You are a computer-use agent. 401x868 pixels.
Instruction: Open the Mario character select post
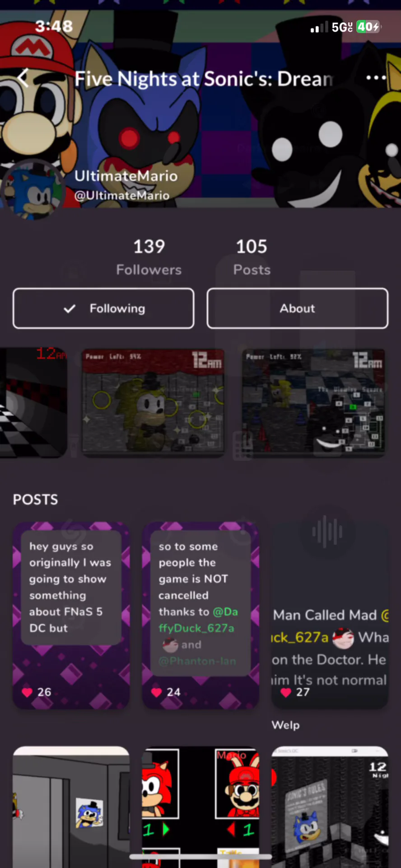pyautogui.click(x=200, y=807)
